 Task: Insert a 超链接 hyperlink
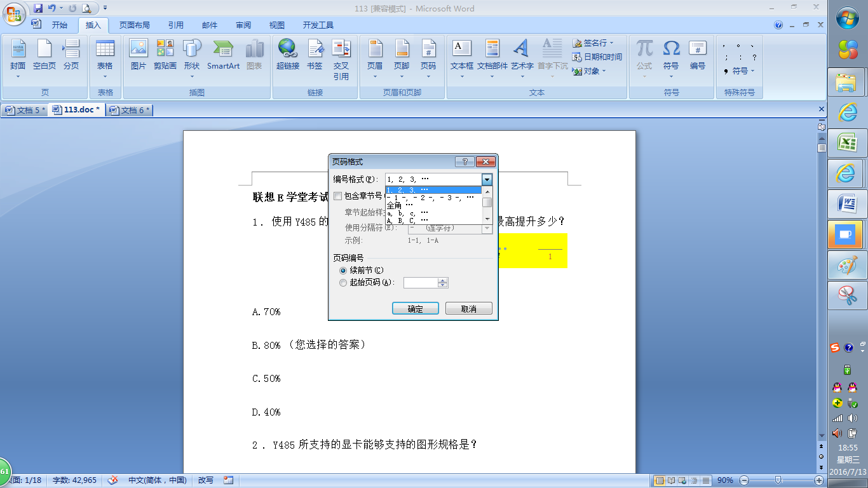[x=287, y=54]
